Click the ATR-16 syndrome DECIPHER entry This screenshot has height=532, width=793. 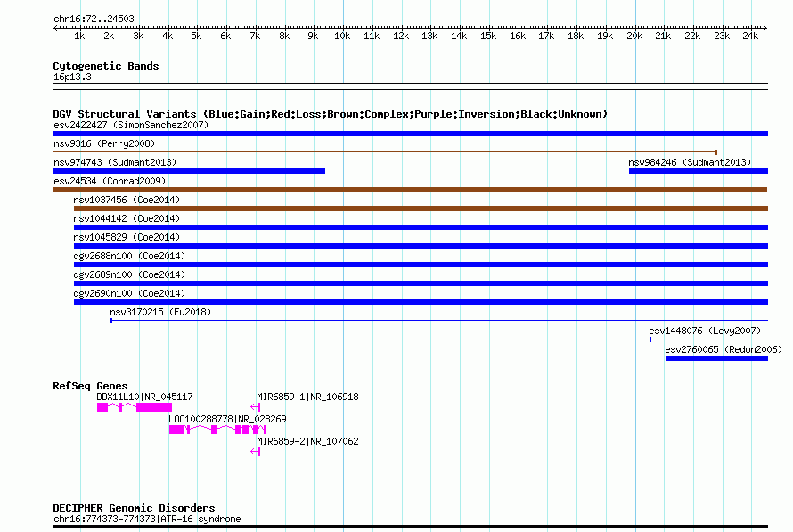147,519
